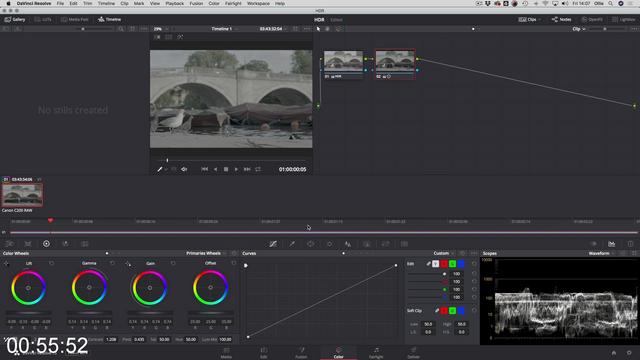Open macOS Spotlight search
The height and width of the screenshot is (360, 640).
pyautogui.click(x=611, y=3)
